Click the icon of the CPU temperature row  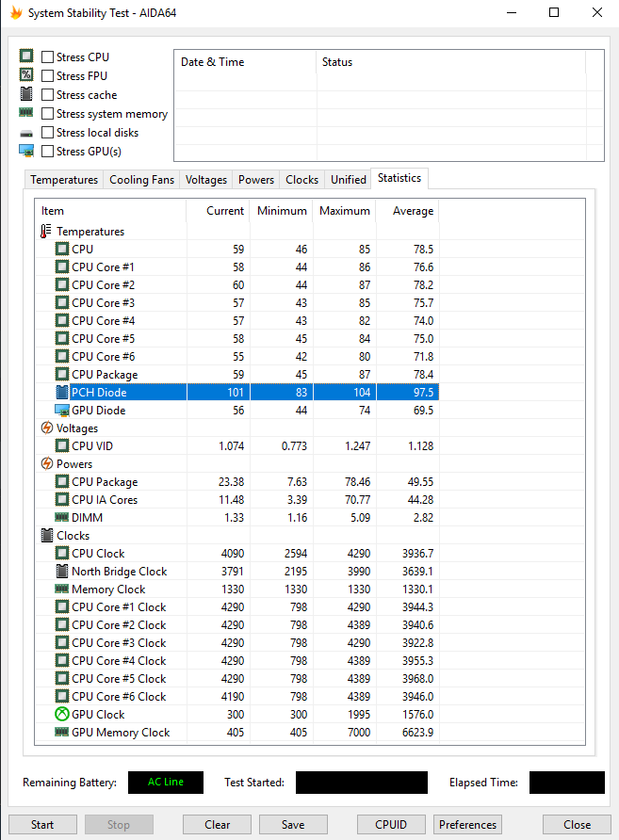(62, 250)
